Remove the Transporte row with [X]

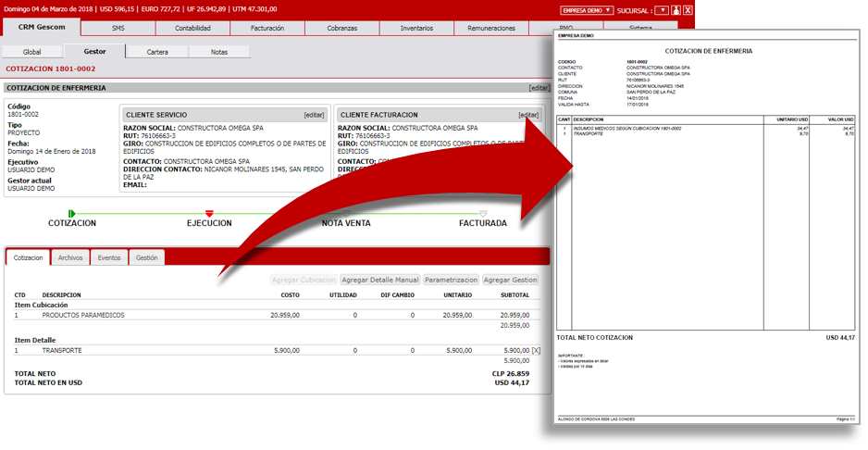tap(536, 351)
